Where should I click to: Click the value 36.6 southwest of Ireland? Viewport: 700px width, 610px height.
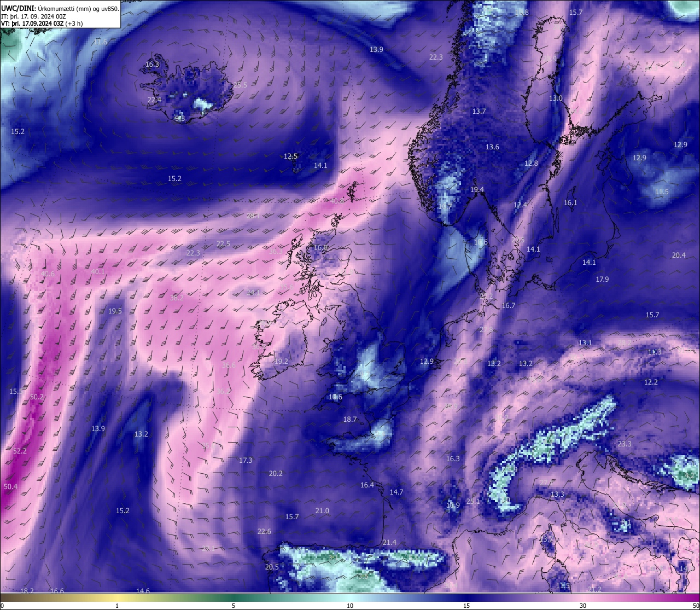pyautogui.click(x=229, y=365)
